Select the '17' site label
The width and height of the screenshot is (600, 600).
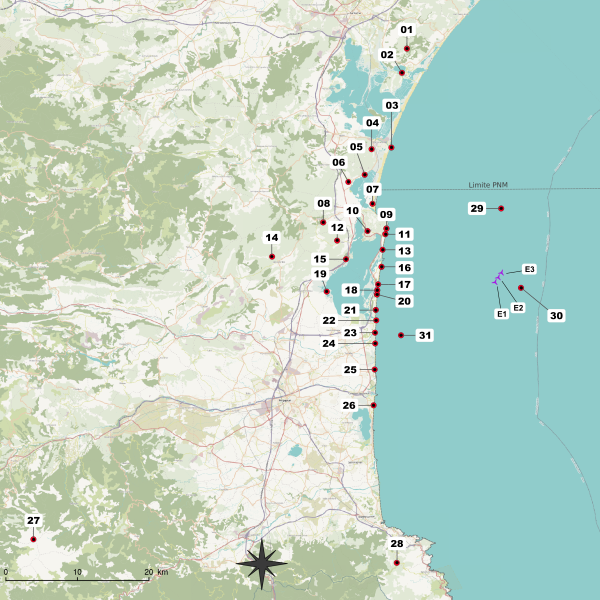[x=404, y=284]
